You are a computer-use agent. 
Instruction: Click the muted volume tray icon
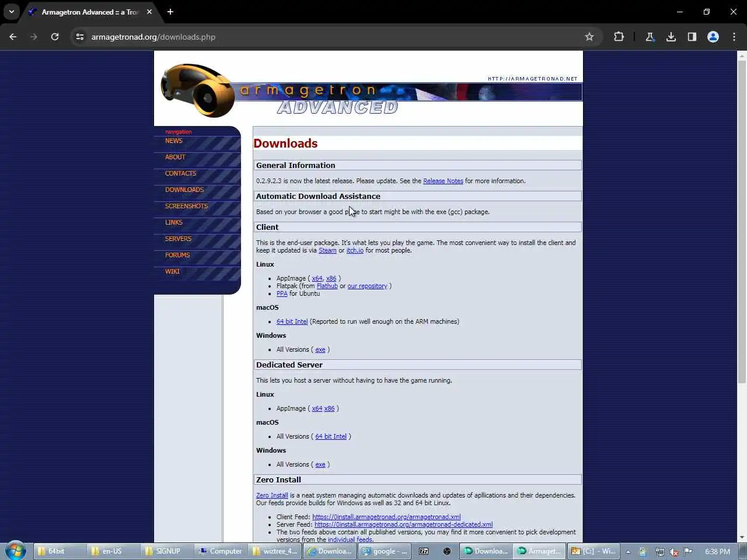coord(674,551)
